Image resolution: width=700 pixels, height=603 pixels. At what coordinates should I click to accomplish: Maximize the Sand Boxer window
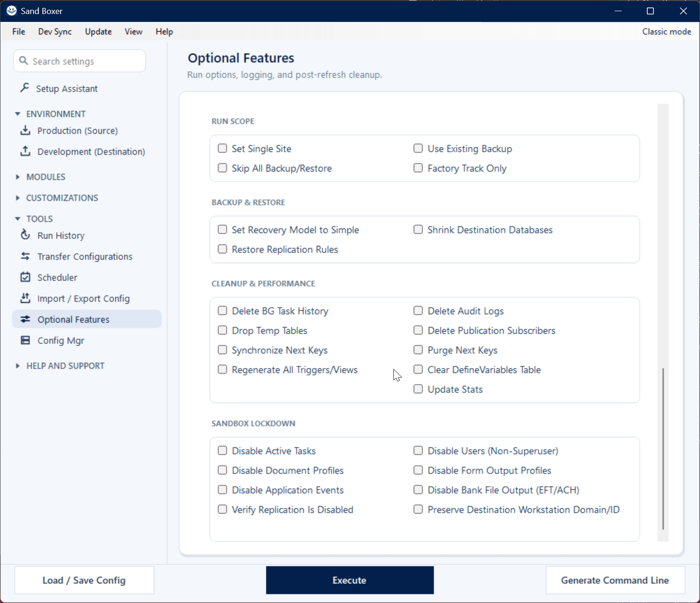click(x=650, y=11)
